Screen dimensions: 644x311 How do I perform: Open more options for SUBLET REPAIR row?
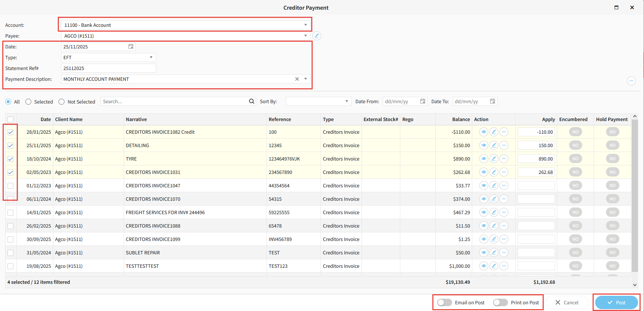tap(503, 253)
